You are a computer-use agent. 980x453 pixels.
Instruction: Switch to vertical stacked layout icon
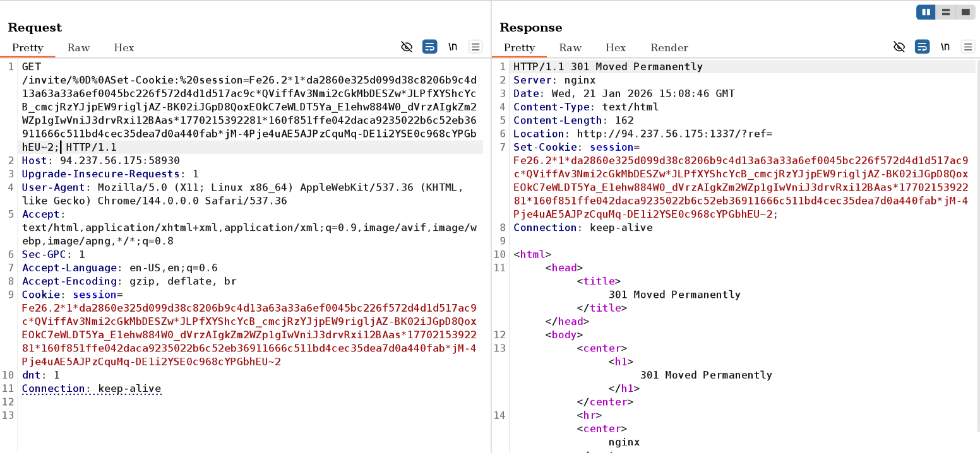[945, 12]
